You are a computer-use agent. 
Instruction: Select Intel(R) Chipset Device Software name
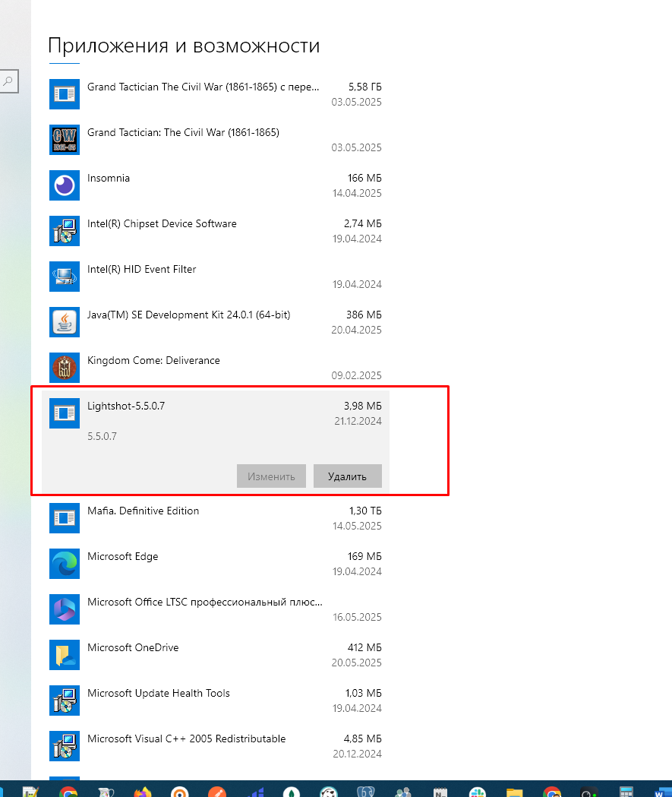(162, 223)
